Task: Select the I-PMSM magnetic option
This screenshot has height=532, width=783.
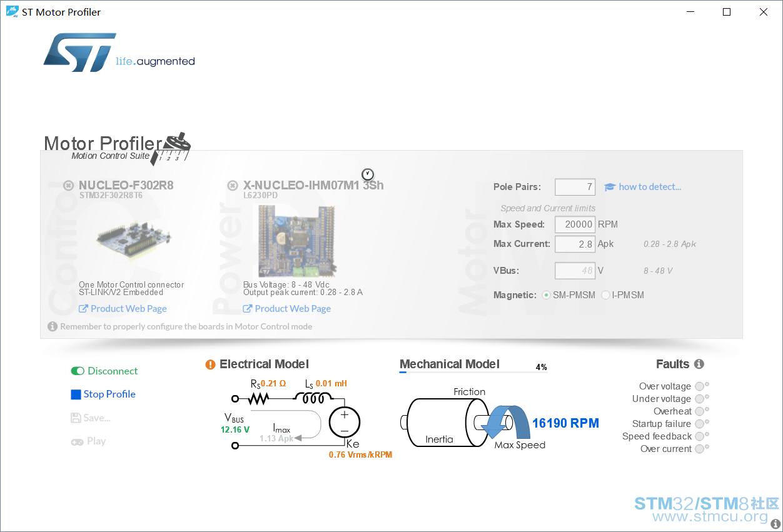Action: pos(605,295)
